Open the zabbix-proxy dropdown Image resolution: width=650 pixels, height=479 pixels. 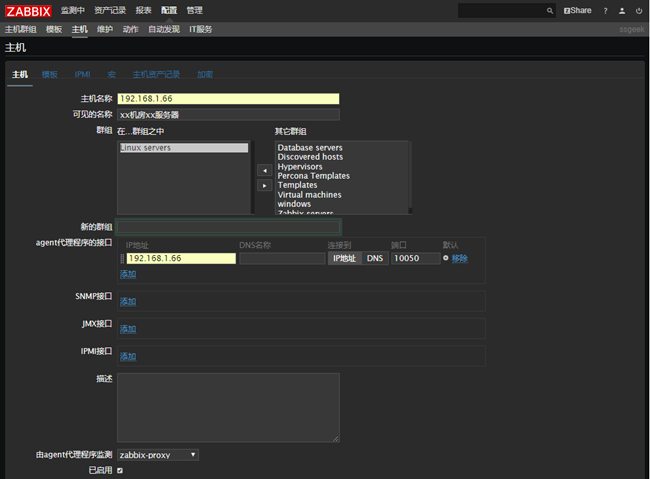(x=158, y=455)
